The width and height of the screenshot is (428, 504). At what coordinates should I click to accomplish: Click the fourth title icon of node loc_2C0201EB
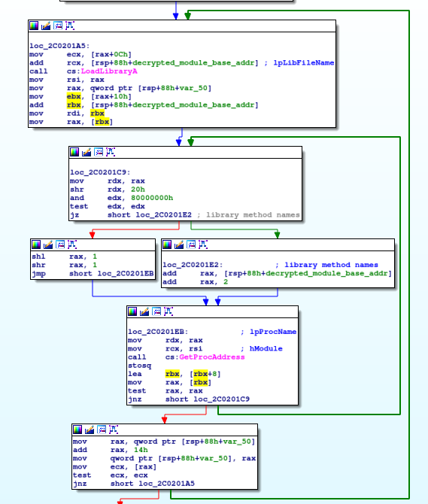(x=168, y=311)
